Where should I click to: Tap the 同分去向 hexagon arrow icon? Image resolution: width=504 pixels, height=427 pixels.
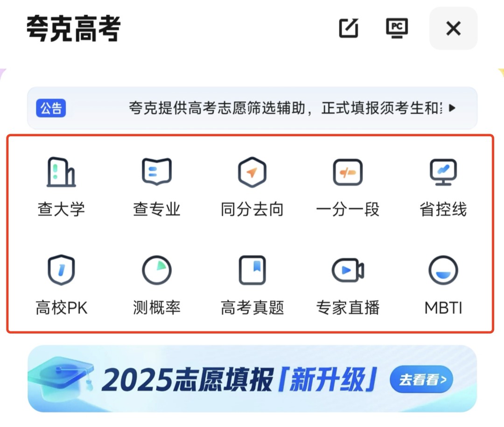tap(252, 172)
